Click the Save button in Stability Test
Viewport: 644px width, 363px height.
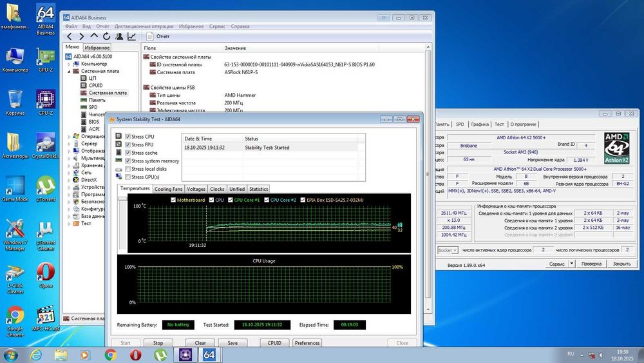232,343
